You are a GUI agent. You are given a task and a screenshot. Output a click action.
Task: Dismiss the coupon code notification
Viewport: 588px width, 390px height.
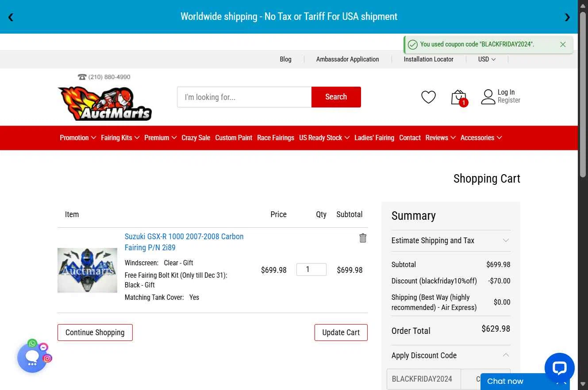tap(563, 44)
